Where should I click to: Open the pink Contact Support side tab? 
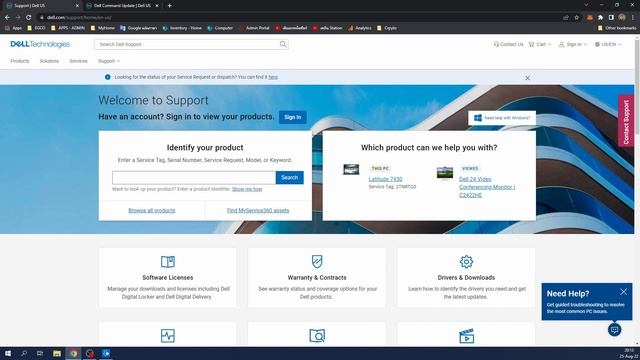point(626,121)
